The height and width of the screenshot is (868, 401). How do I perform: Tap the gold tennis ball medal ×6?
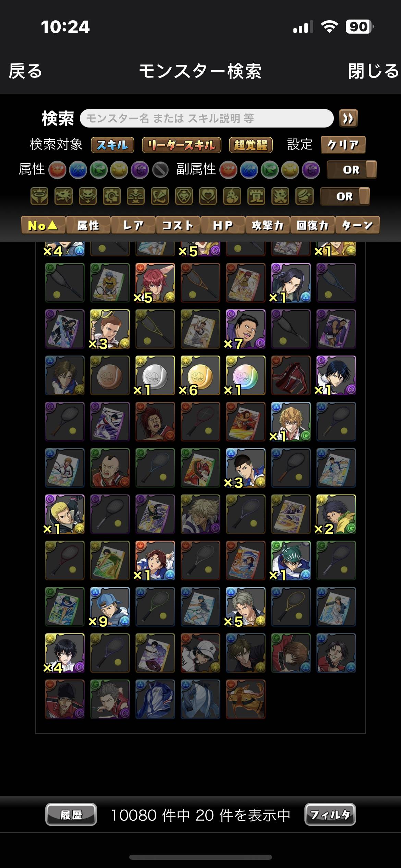(x=200, y=375)
